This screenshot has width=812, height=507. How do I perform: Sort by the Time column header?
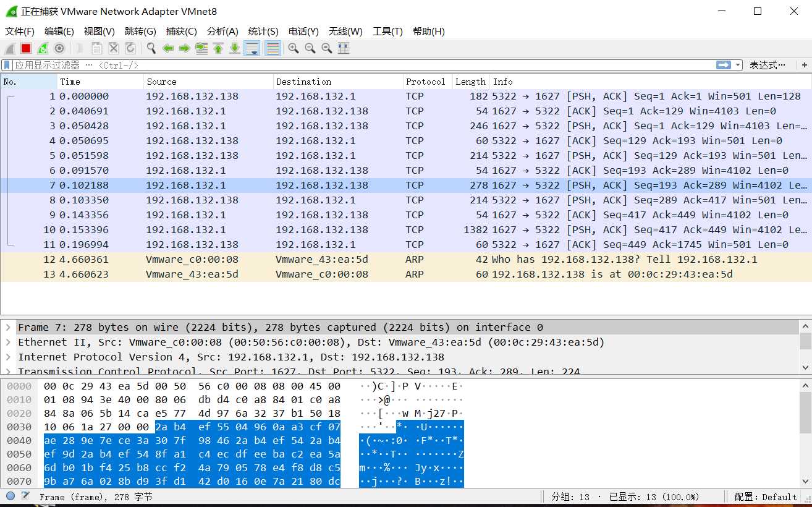pos(101,82)
